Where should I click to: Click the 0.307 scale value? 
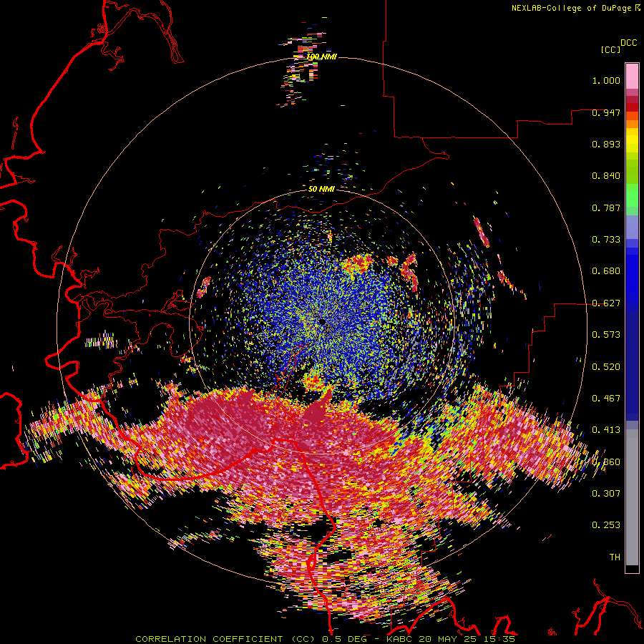tap(606, 493)
